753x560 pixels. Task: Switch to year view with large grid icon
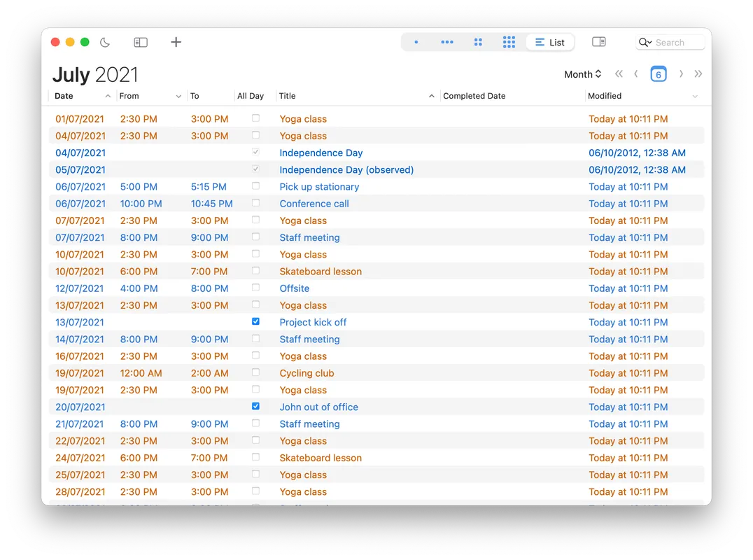click(509, 42)
